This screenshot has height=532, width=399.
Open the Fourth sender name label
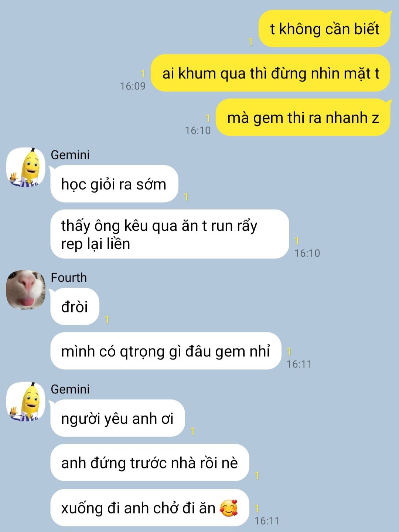(69, 278)
